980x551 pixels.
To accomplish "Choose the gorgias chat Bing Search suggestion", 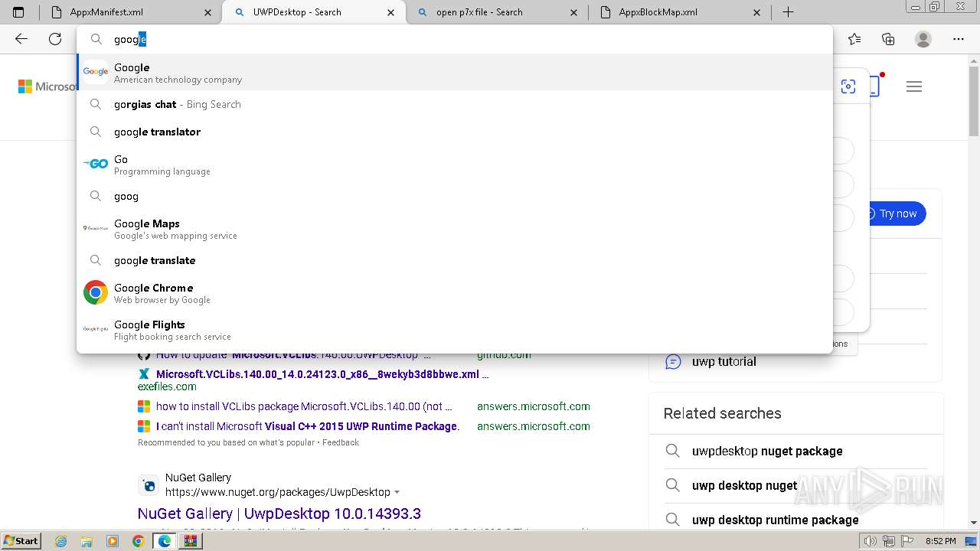I will 455,104.
